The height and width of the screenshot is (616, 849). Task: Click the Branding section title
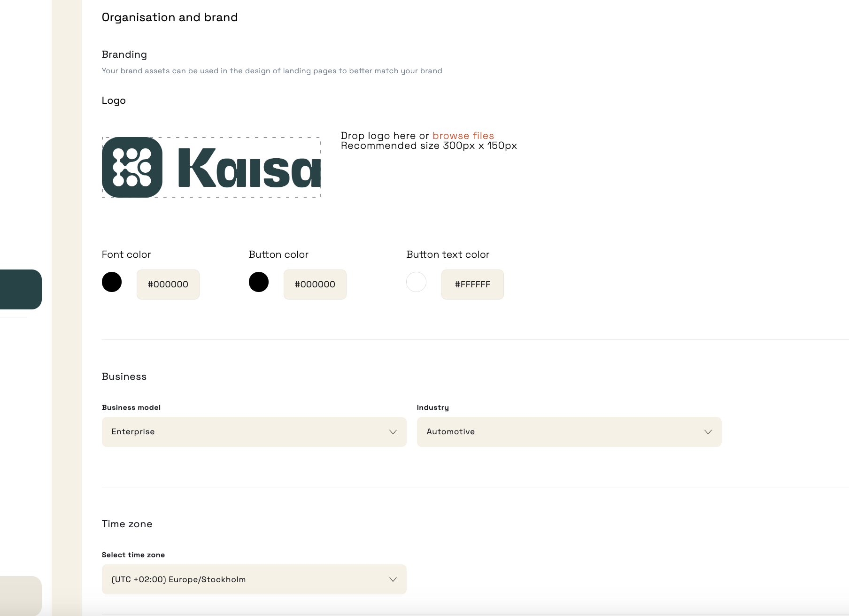point(124,54)
